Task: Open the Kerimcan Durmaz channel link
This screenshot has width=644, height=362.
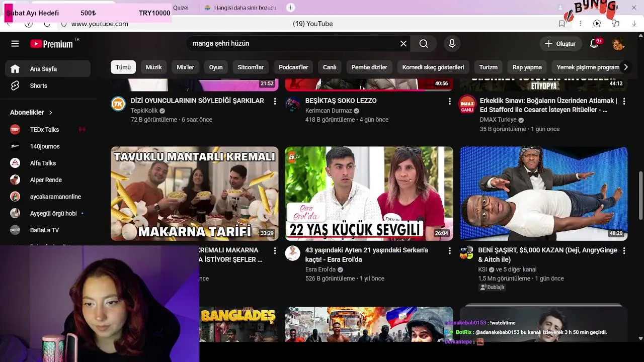Action: 328,111
